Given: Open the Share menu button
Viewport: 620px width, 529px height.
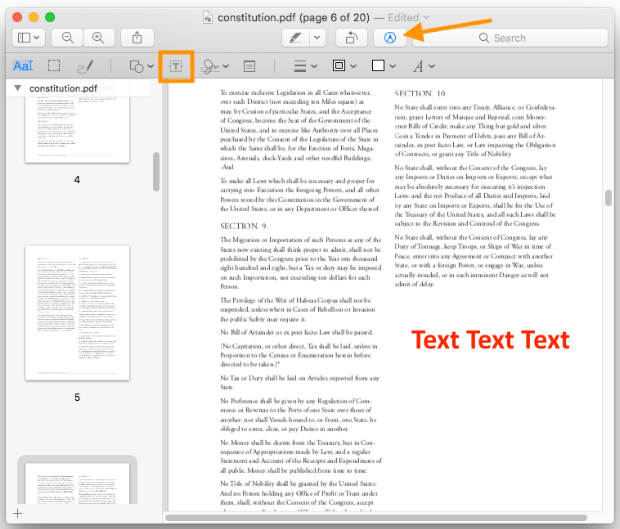Looking at the screenshot, I should (x=137, y=38).
